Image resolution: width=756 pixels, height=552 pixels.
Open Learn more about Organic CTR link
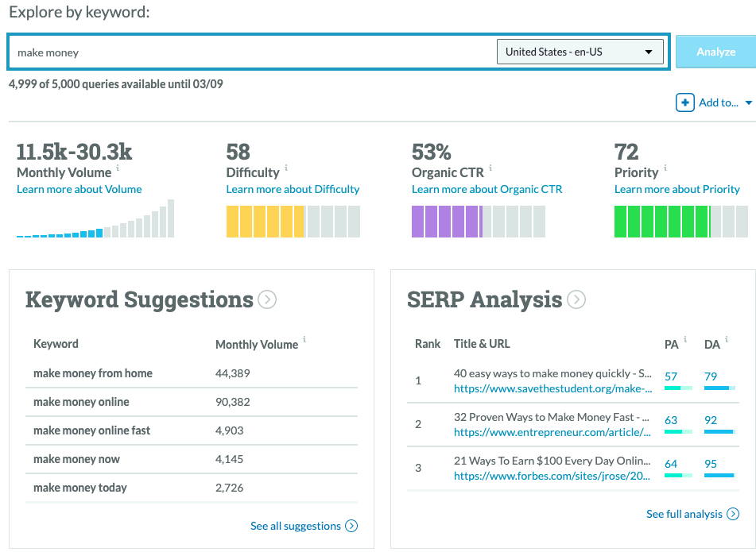coord(487,189)
